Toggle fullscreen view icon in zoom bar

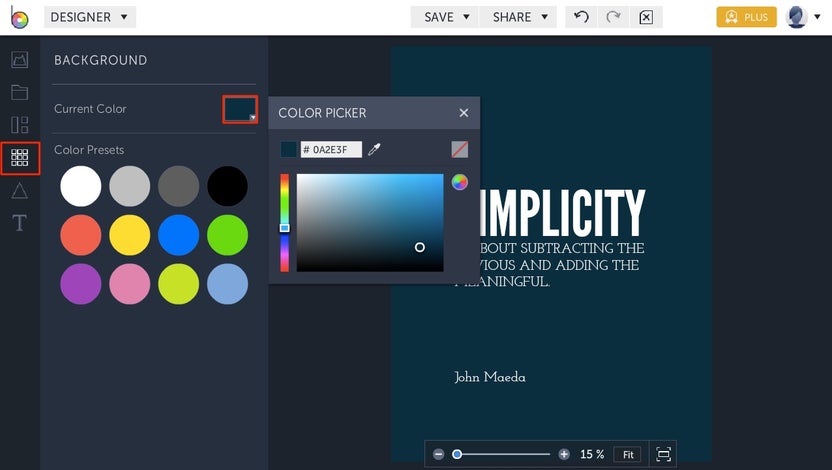tap(663, 454)
